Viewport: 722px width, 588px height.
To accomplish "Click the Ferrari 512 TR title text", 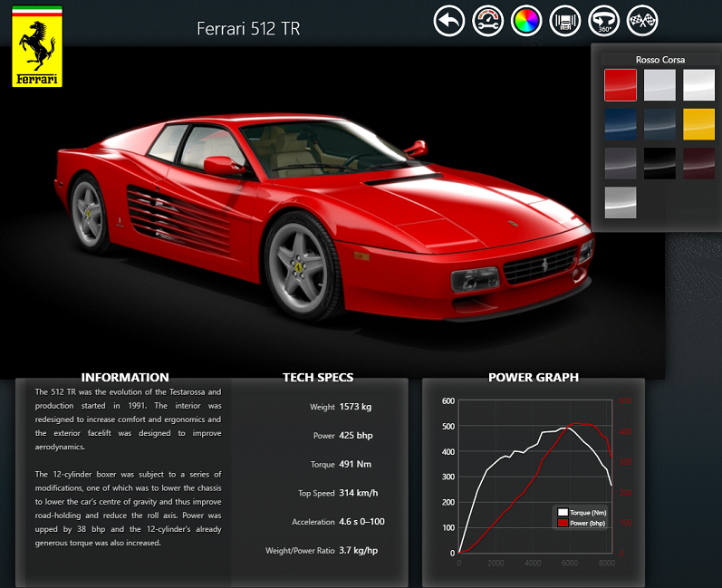I will (248, 29).
